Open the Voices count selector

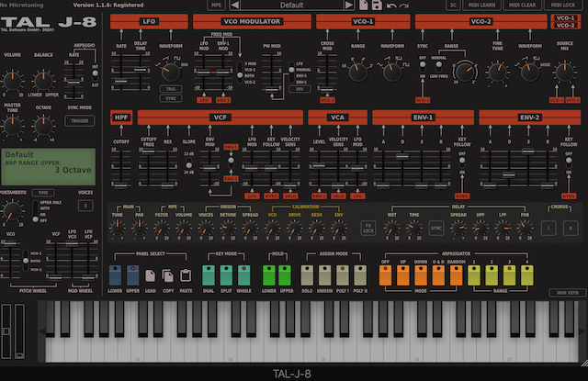click(85, 206)
